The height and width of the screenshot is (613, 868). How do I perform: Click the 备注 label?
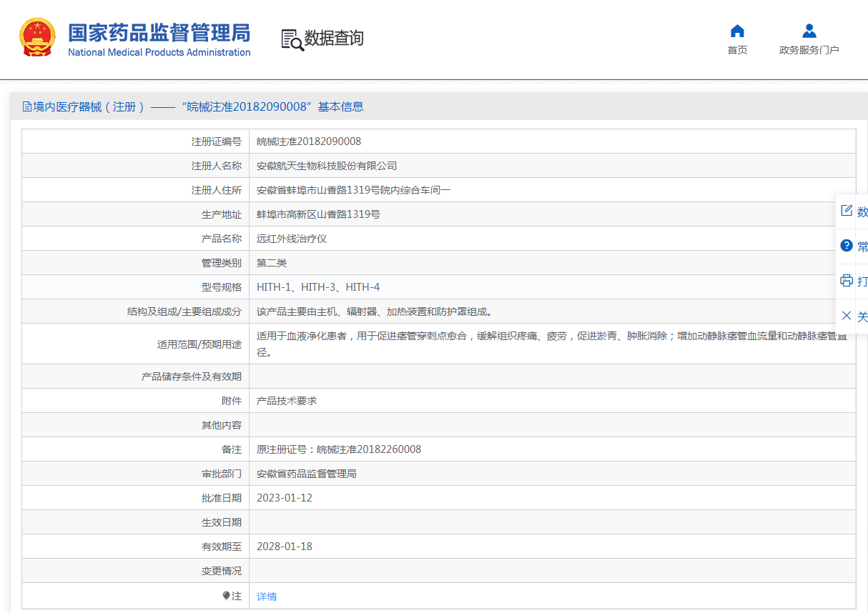tap(232, 449)
